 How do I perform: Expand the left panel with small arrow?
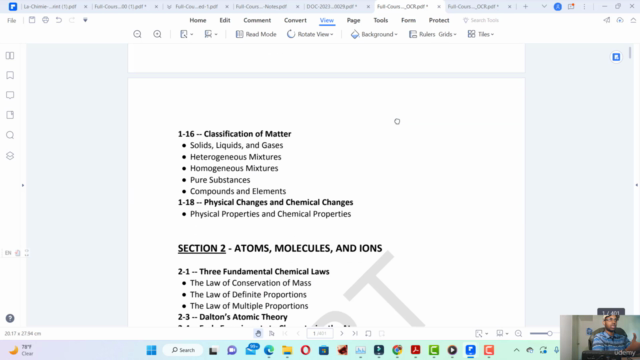(23, 185)
